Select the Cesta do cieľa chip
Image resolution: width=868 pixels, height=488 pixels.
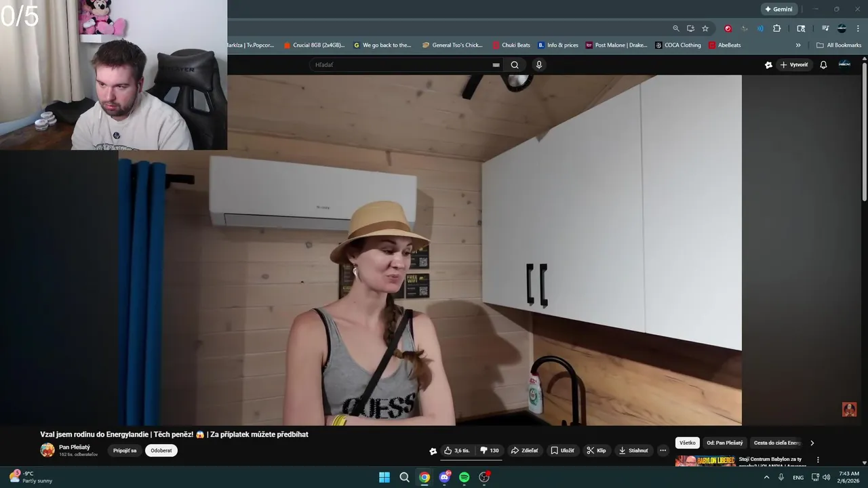coord(778,443)
